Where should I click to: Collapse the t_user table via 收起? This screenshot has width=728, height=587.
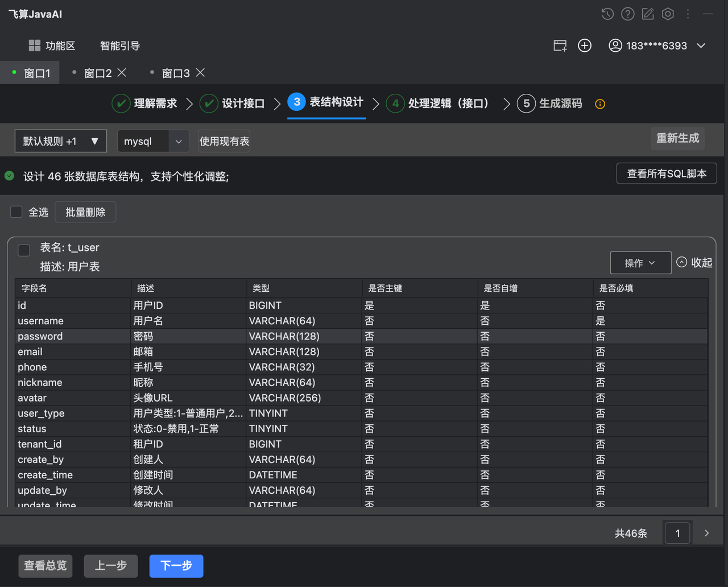[694, 262]
